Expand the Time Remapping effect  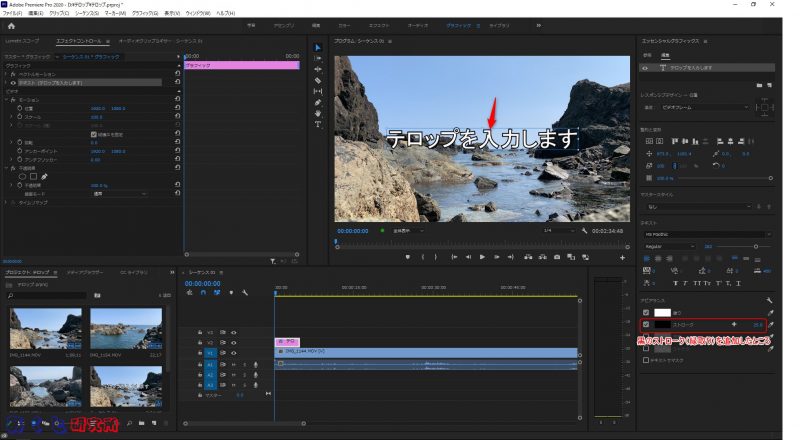pos(6,203)
